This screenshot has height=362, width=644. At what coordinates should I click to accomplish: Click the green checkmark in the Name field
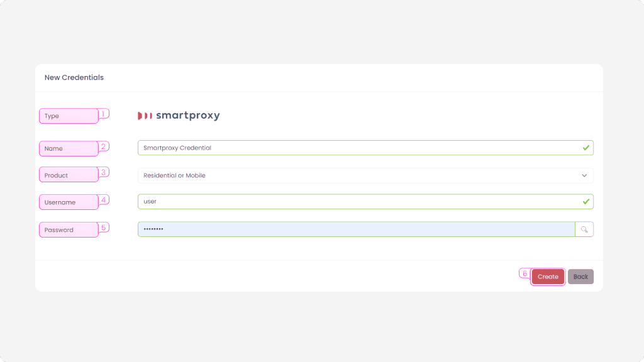coord(586,148)
